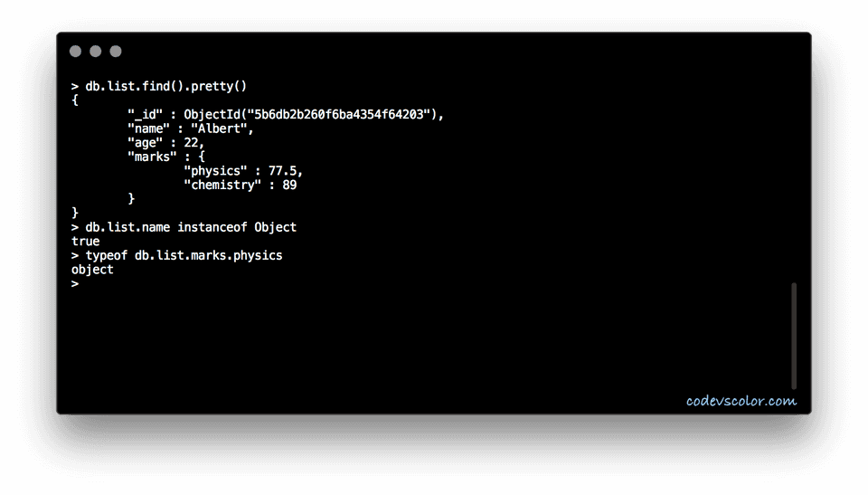Click the "marks" key
The image size is (868, 495).
[149, 157]
